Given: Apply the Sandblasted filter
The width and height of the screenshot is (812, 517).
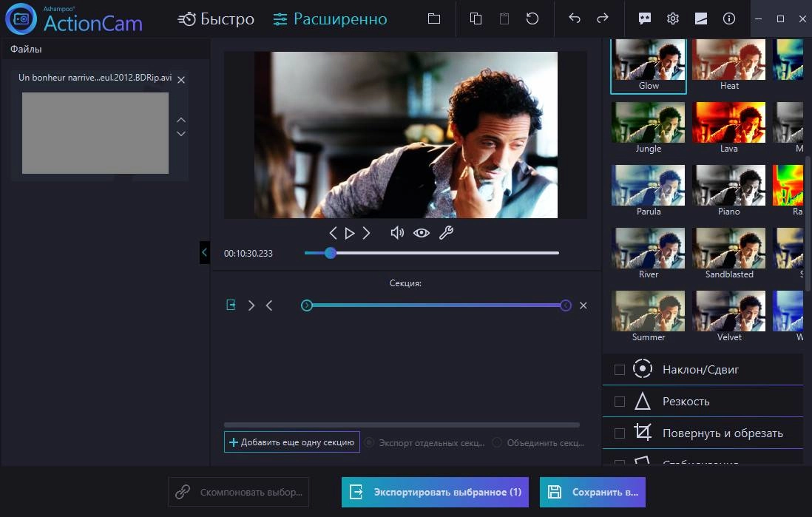Looking at the screenshot, I should point(729,253).
